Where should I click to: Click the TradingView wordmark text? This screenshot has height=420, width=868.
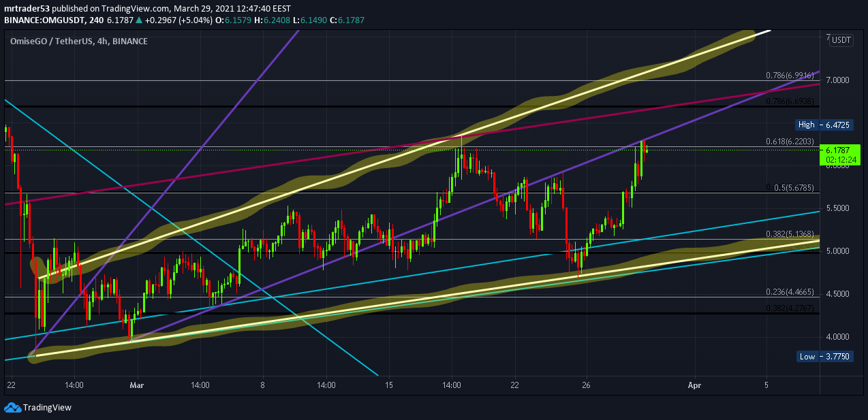point(47,408)
